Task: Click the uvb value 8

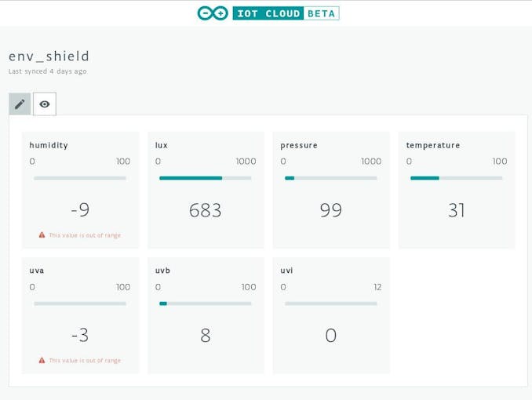Action: (206, 336)
